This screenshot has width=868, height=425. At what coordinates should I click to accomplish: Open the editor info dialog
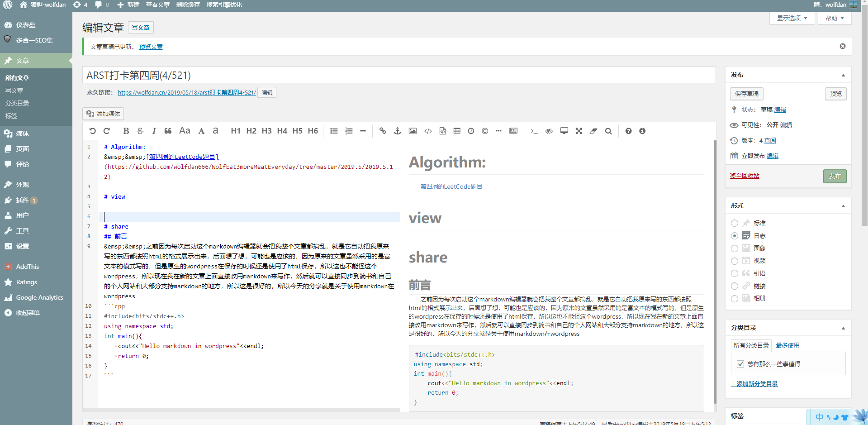pos(642,131)
